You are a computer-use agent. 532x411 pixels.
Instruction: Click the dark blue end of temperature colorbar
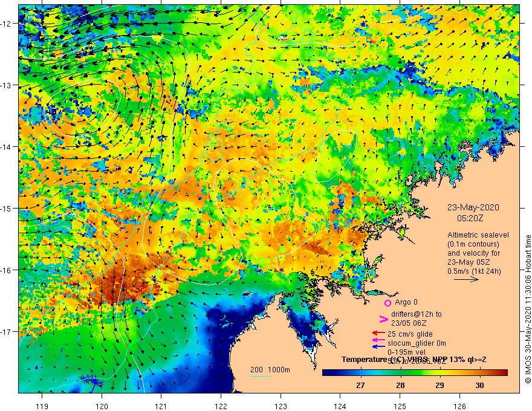tap(326, 373)
